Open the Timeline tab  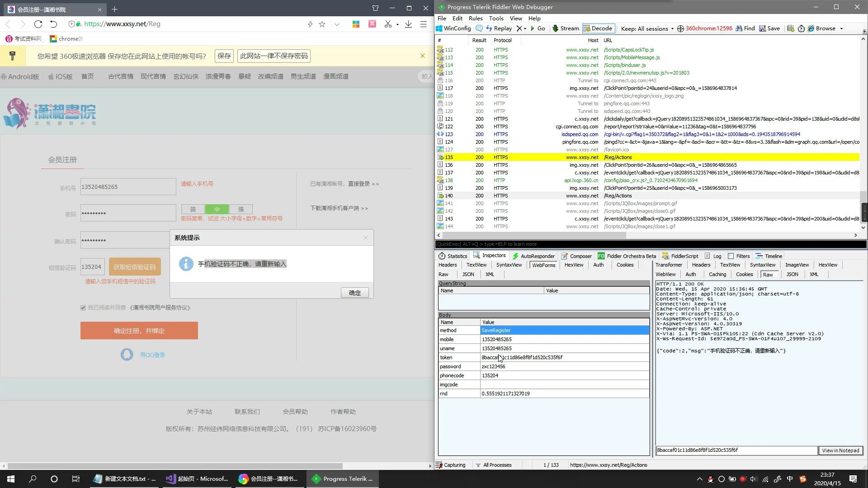point(769,256)
